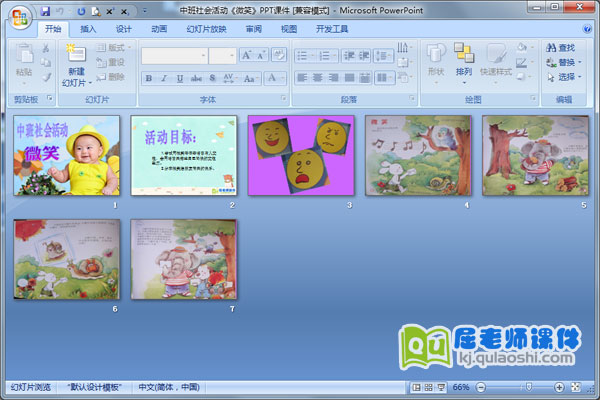Viewport: 600px width, 400px height.
Task: Expand the line spacing dropdown
Action: click(383, 56)
